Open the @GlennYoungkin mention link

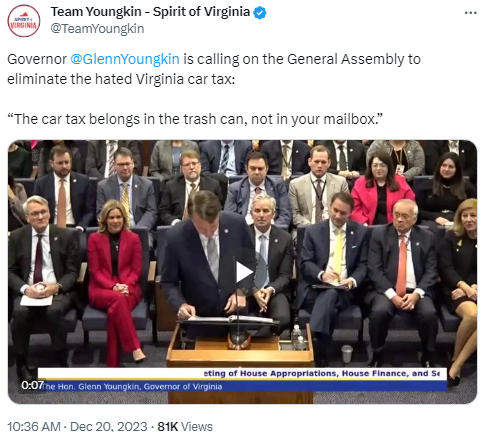click(x=125, y=59)
